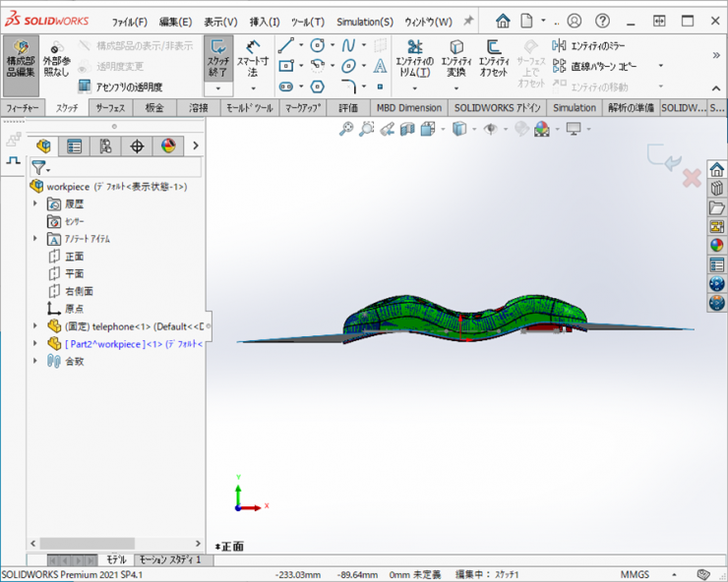Click the Offset Entities tool
The height and width of the screenshot is (582, 728).
click(x=493, y=59)
